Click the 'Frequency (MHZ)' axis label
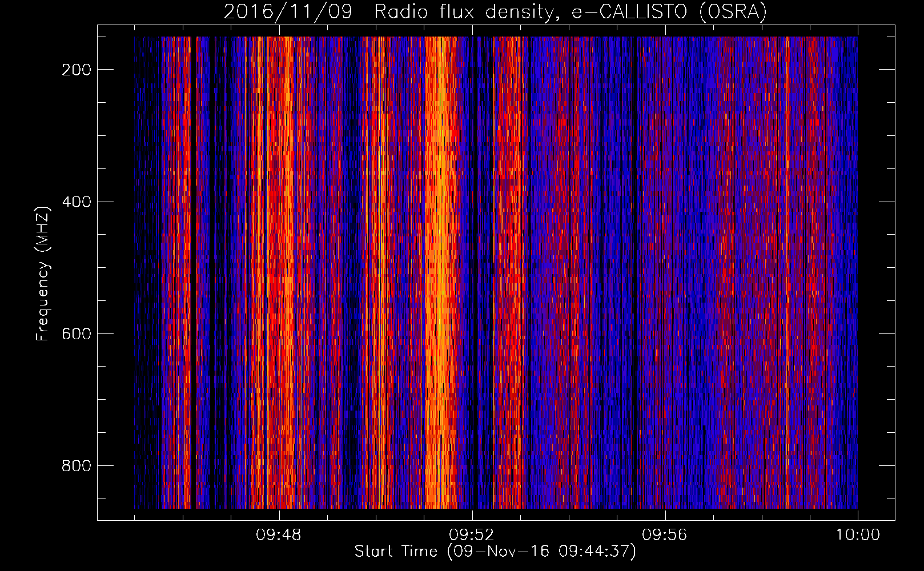Viewport: 924px width, 571px height. coord(43,274)
